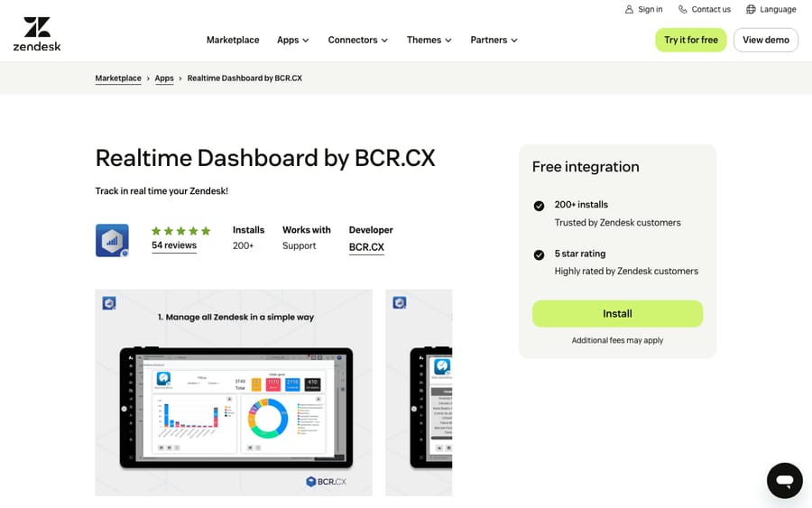Open the Contact us link
812x508 pixels.
[x=711, y=9]
